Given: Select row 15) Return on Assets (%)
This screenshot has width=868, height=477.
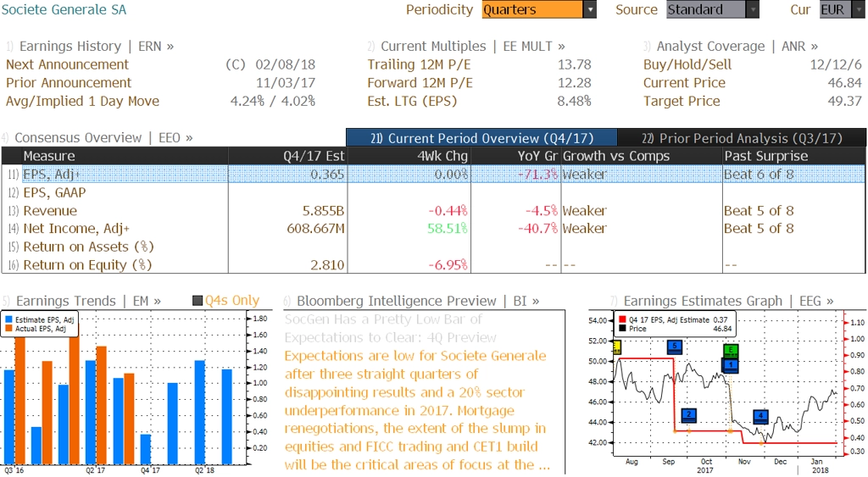Looking at the screenshot, I should [433, 247].
